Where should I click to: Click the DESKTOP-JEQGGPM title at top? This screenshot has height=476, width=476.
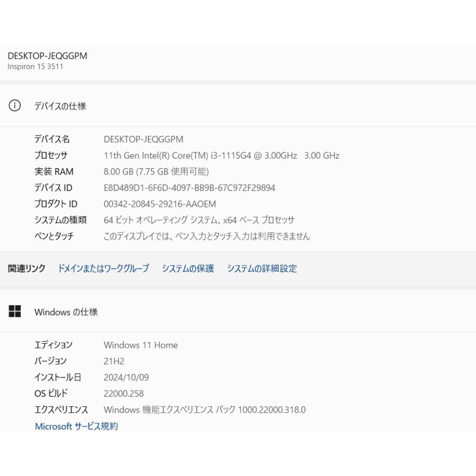tap(48, 56)
